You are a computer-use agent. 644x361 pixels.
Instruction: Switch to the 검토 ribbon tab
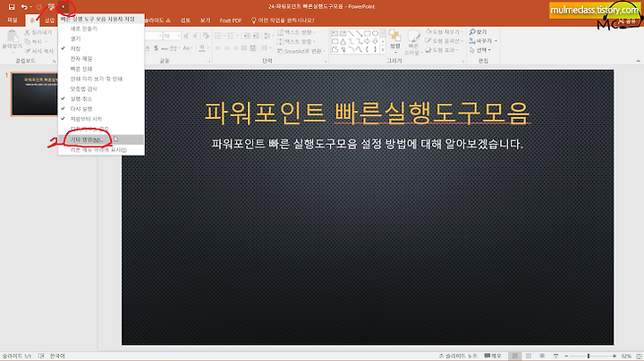tap(185, 20)
